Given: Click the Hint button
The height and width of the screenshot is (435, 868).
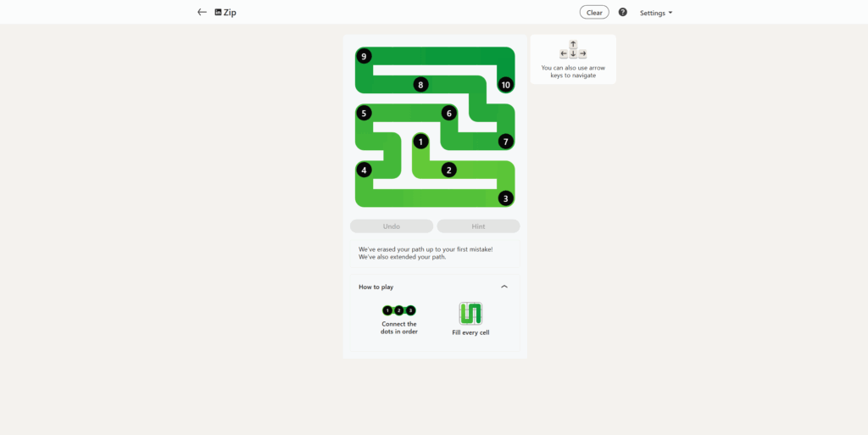Looking at the screenshot, I should [478, 226].
